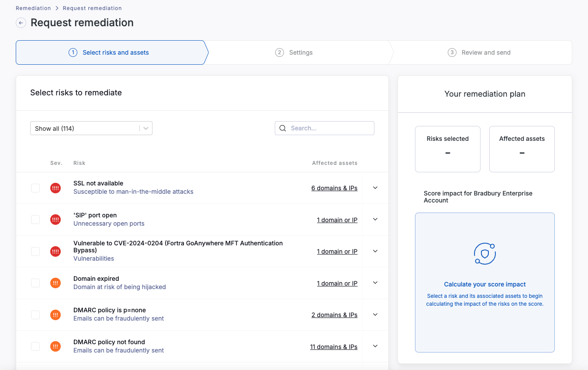Click Score impact for Bradbury Enterprise Account

click(x=478, y=197)
